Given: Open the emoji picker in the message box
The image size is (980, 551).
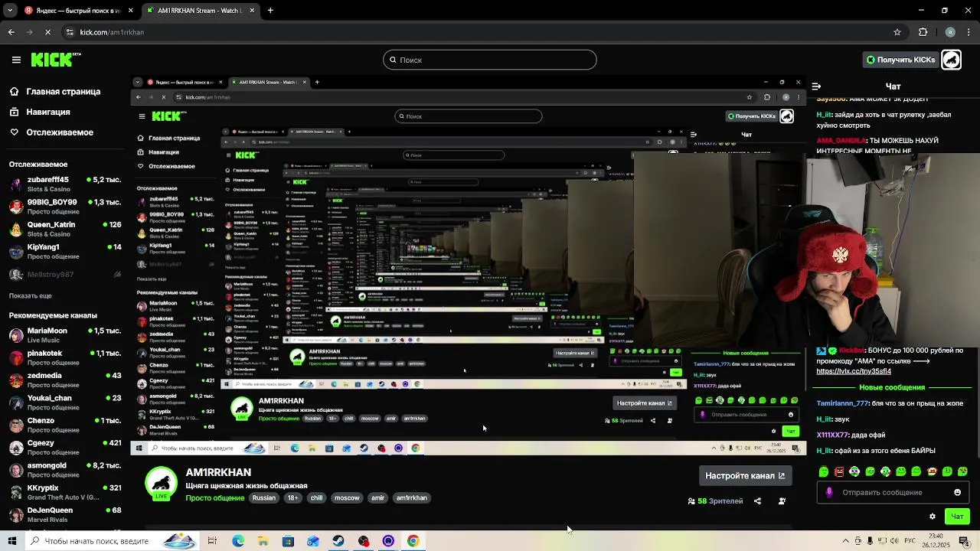Looking at the screenshot, I should pyautogui.click(x=957, y=492).
